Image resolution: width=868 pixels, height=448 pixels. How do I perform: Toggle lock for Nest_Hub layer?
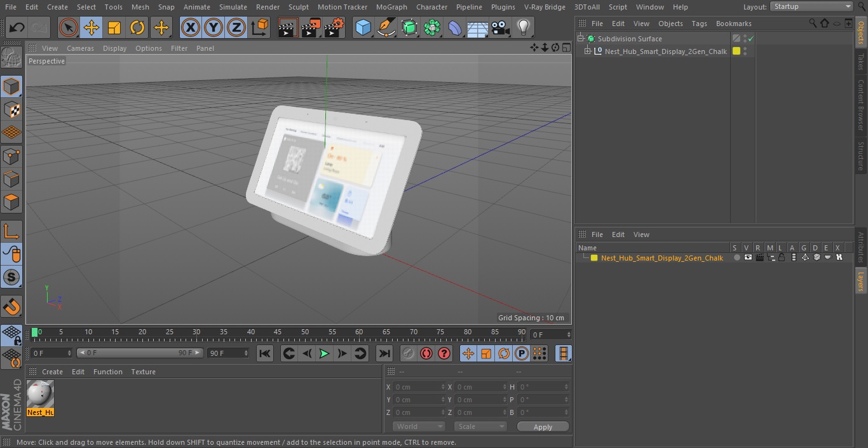point(782,257)
